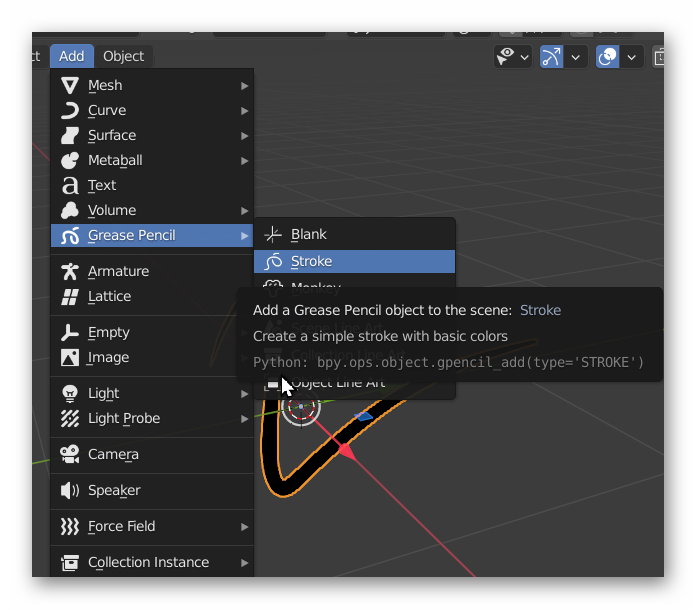Click the Force Field waves icon
The image size is (696, 609).
tap(70, 526)
